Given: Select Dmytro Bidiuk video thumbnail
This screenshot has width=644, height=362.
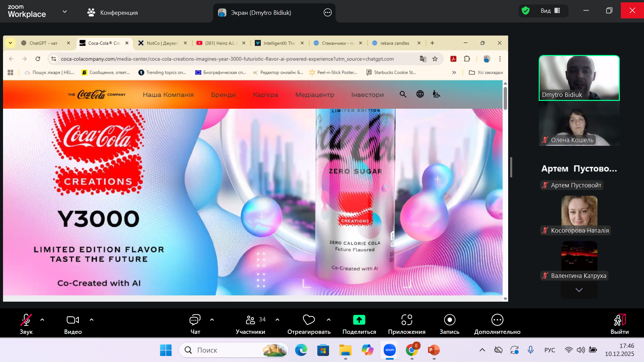Looking at the screenshot, I should [x=579, y=78].
